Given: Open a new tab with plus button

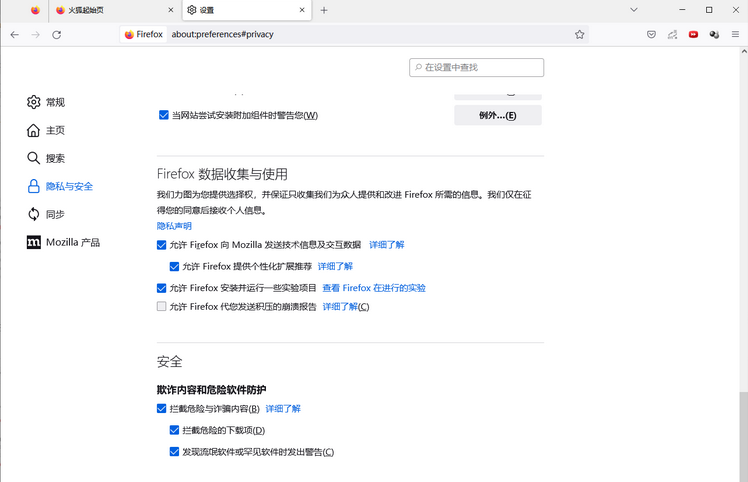Looking at the screenshot, I should tap(324, 10).
